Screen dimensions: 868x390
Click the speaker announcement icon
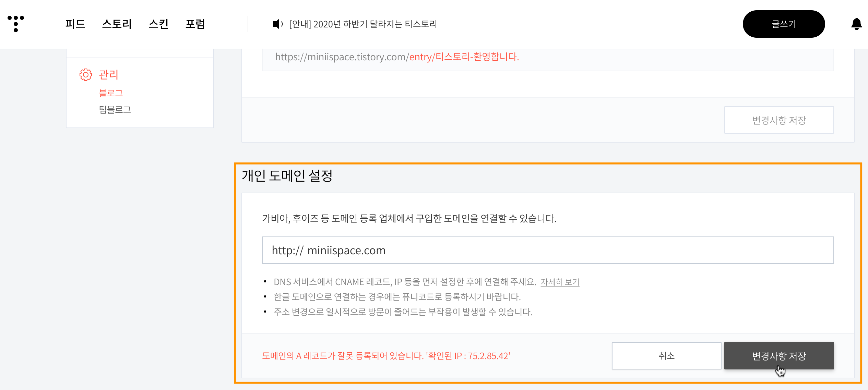pyautogui.click(x=277, y=24)
